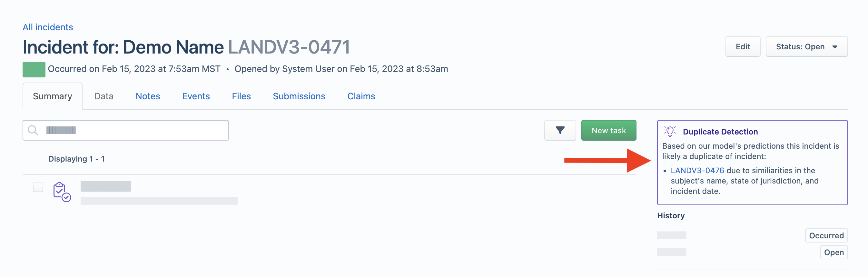
Task: Click the Status dropdown caret arrow
Action: [835, 47]
